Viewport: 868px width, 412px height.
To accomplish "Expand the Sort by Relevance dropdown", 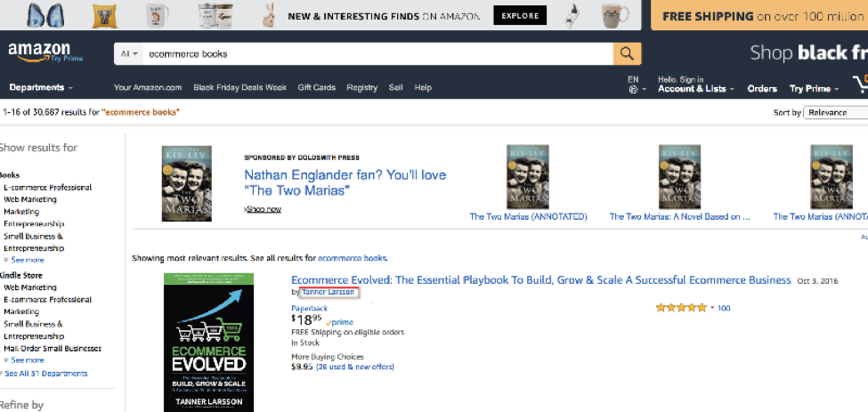I will coord(835,112).
